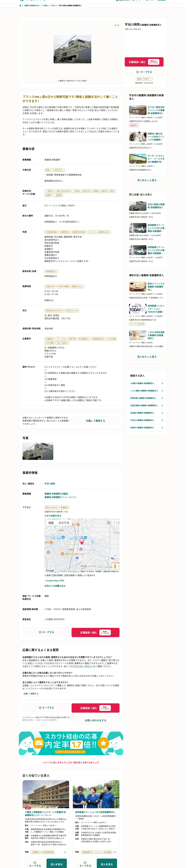Open 宇治川病院 full-time job in same-company list
Screen dimensions: 186x868
click(156, 206)
